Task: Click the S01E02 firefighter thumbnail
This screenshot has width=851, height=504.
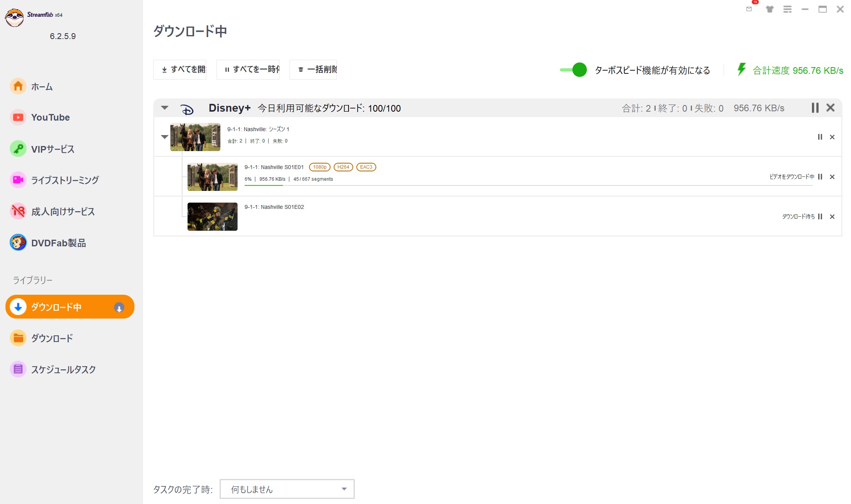Action: 212,217
